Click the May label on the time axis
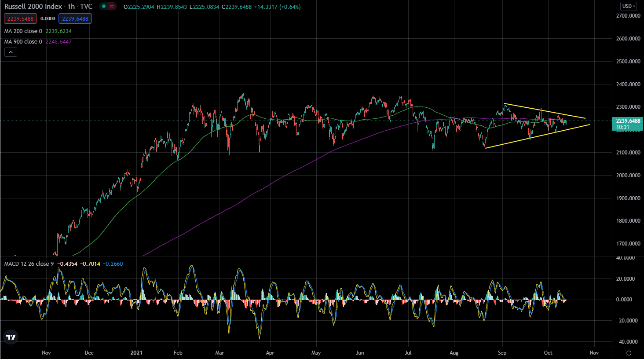This screenshot has height=359, width=644. tap(316, 353)
